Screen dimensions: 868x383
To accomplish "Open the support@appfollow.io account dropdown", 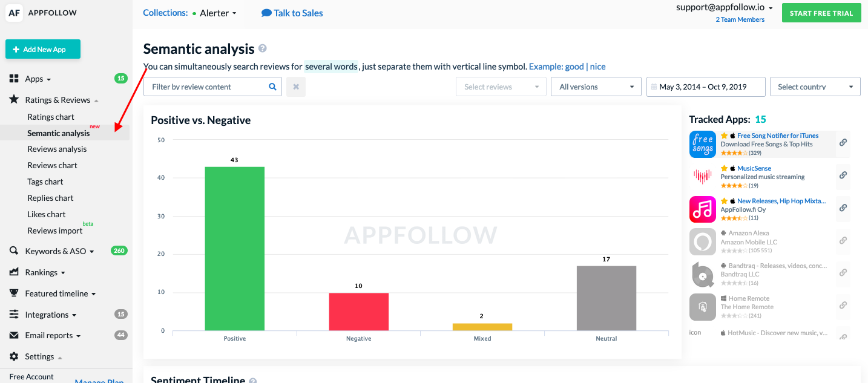I will (725, 8).
